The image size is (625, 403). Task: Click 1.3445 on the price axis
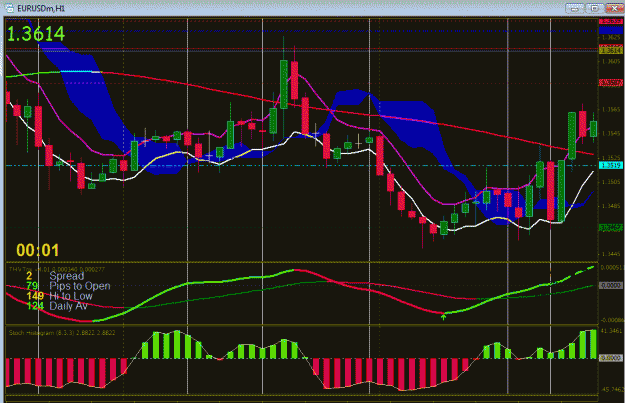click(x=611, y=254)
